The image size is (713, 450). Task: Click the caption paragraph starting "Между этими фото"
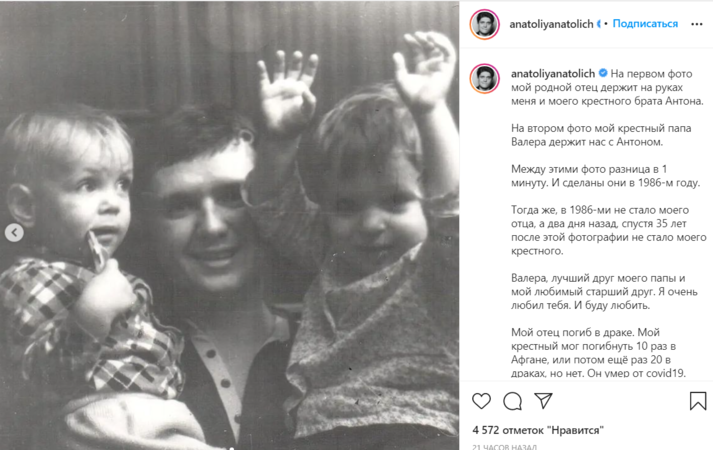[x=605, y=176]
